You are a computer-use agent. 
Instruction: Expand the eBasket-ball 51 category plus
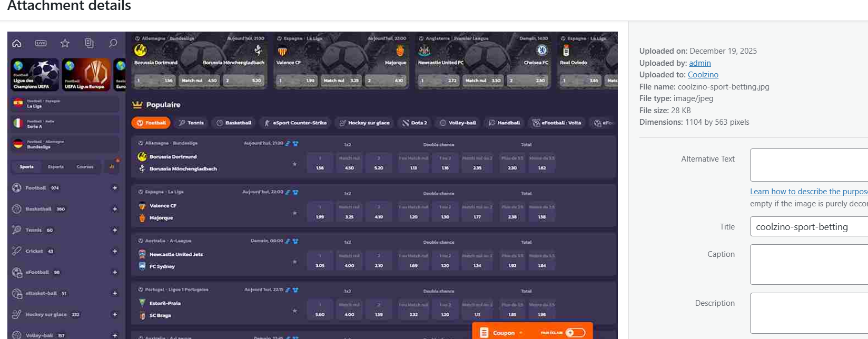[x=114, y=293]
